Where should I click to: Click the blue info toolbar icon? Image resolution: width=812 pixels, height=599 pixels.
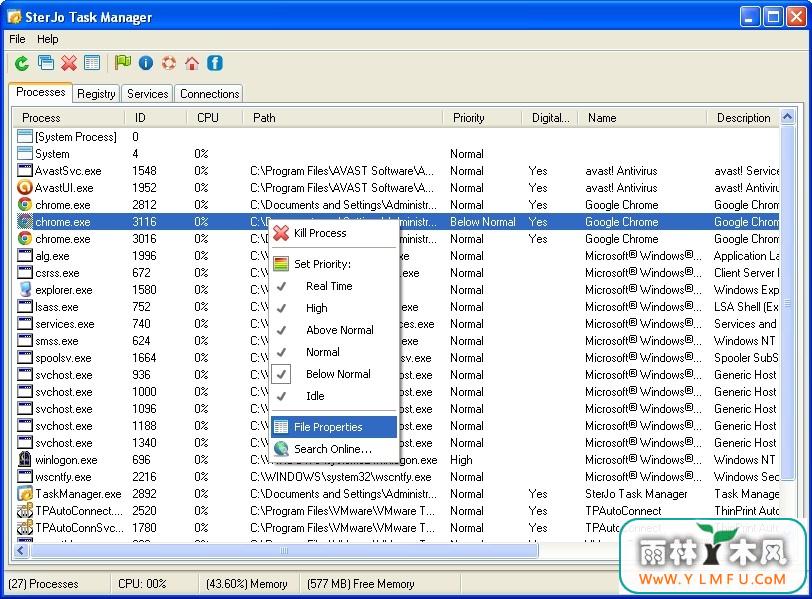click(x=146, y=63)
